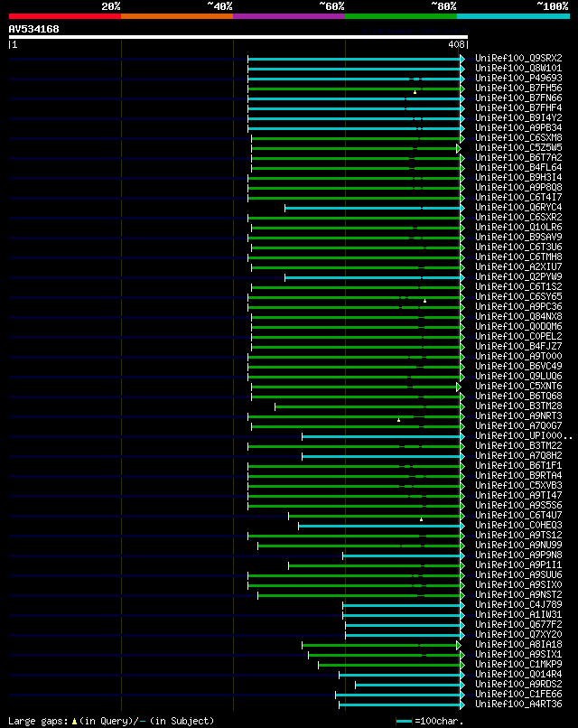The width and height of the screenshot is (578, 728).
Task: Click the UniRef100_A9P1I1 label
Action: tap(518, 565)
